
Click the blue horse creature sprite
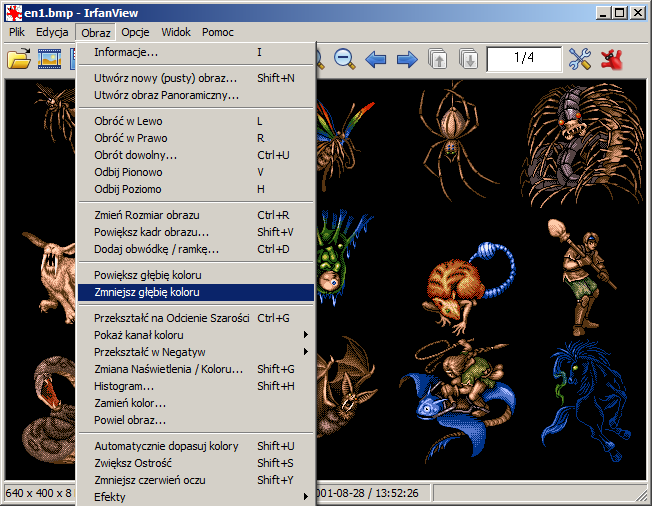[x=586, y=401]
